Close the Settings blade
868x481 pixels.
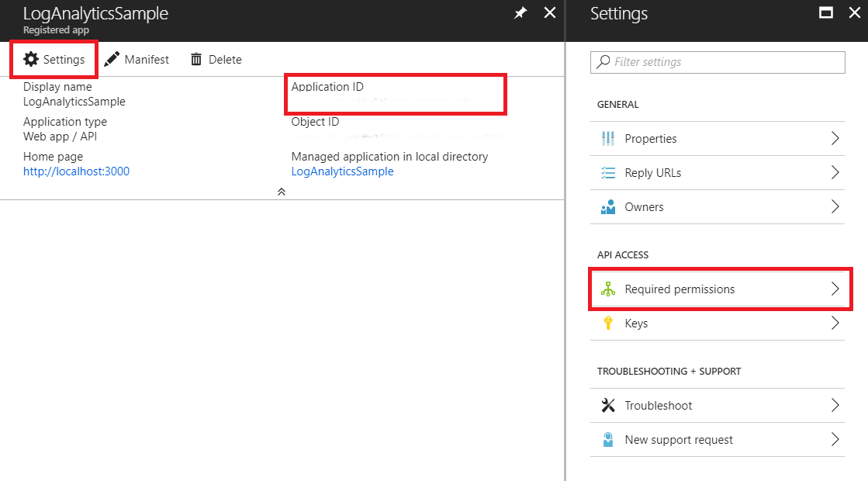tap(855, 12)
